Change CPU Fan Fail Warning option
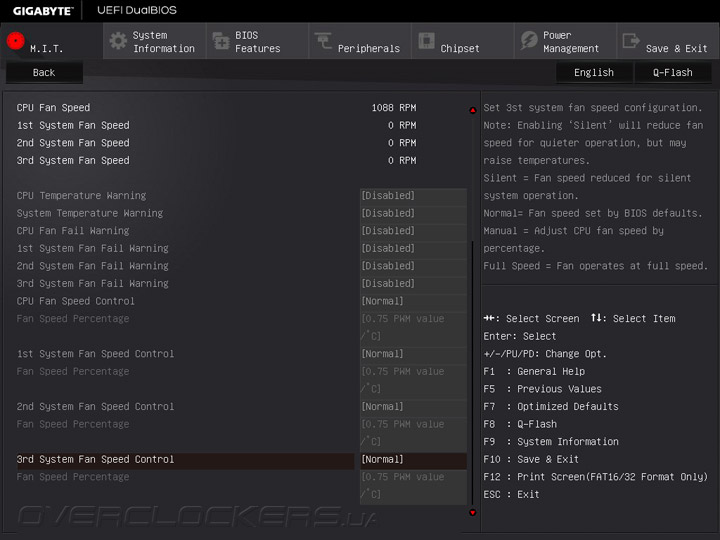This screenshot has width=720, height=540. coord(413,231)
